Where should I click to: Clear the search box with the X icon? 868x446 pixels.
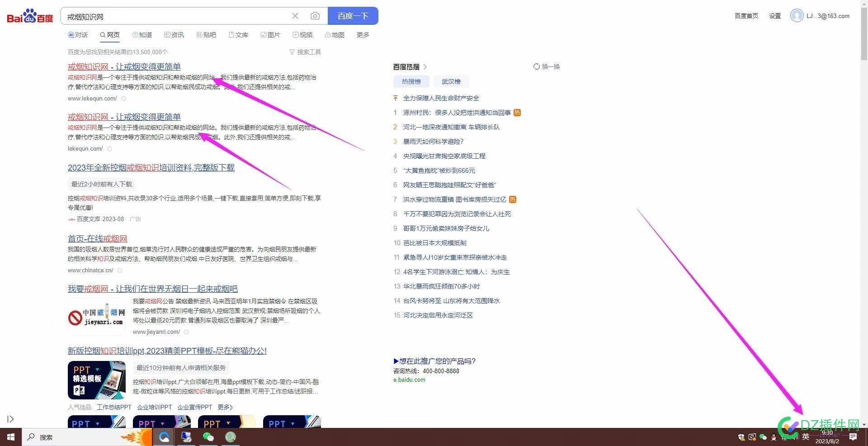coord(295,16)
